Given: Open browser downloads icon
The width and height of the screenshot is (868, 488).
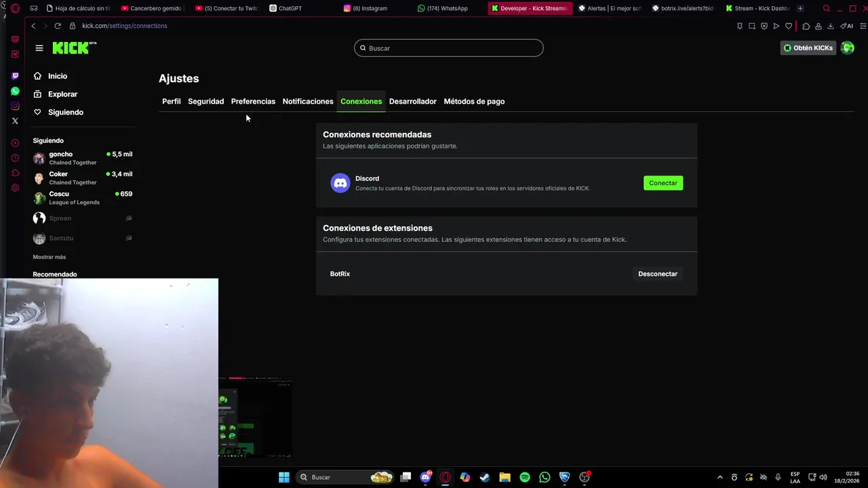Looking at the screenshot, I should click(x=831, y=26).
